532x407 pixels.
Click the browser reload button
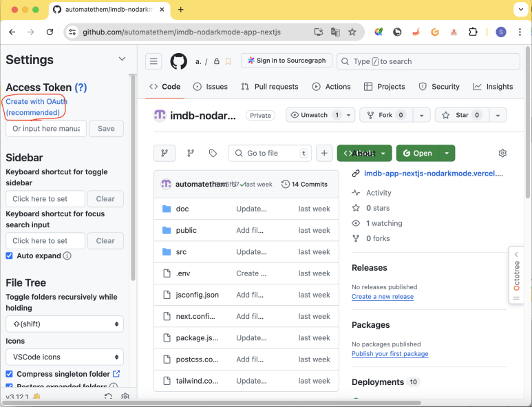[50, 32]
